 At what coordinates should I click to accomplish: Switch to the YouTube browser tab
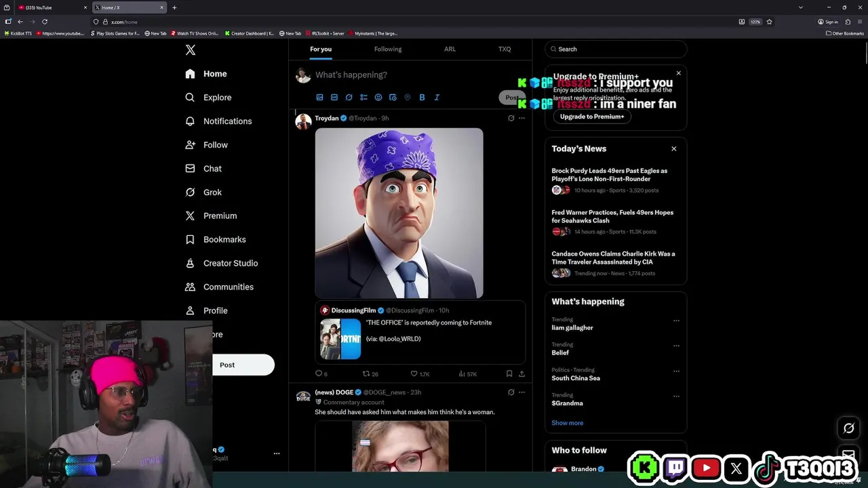click(x=51, y=7)
